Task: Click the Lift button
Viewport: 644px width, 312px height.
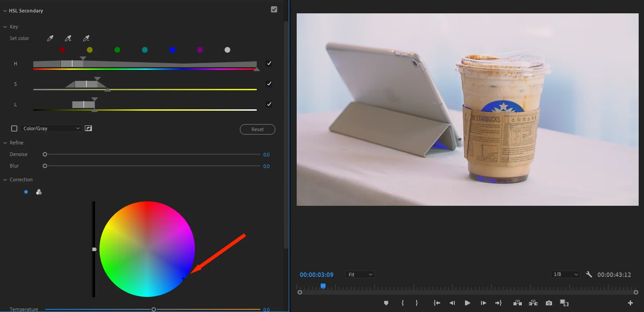Action: pos(517,303)
